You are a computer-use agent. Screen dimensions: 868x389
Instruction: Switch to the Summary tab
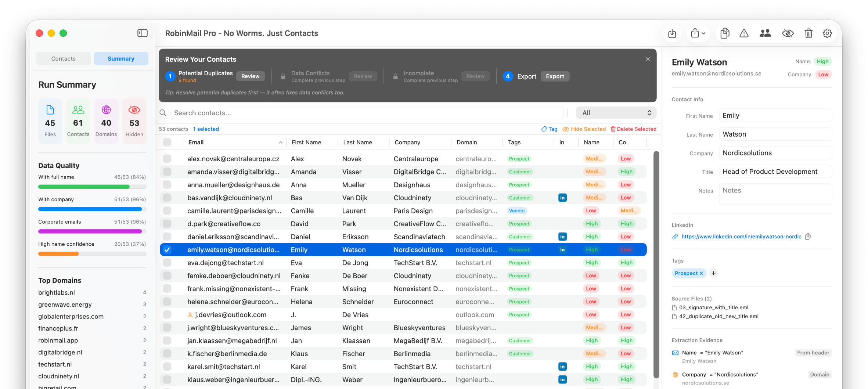[x=121, y=59]
